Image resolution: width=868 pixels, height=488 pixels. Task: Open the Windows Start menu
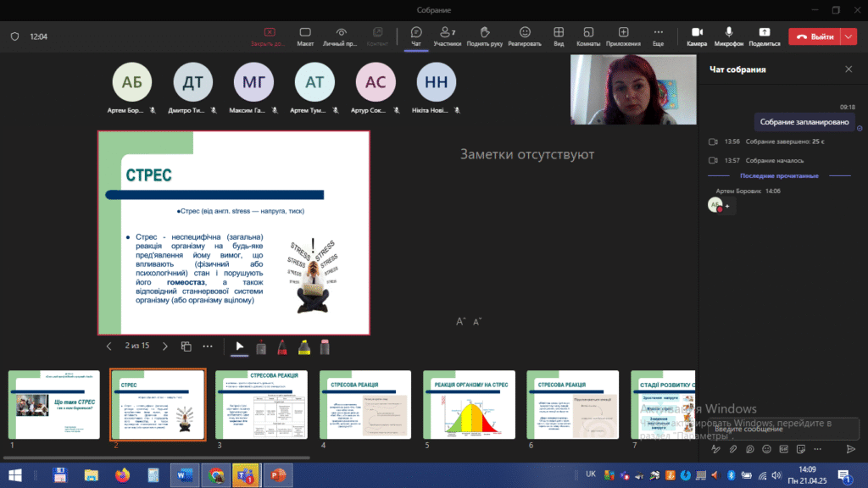(x=15, y=475)
